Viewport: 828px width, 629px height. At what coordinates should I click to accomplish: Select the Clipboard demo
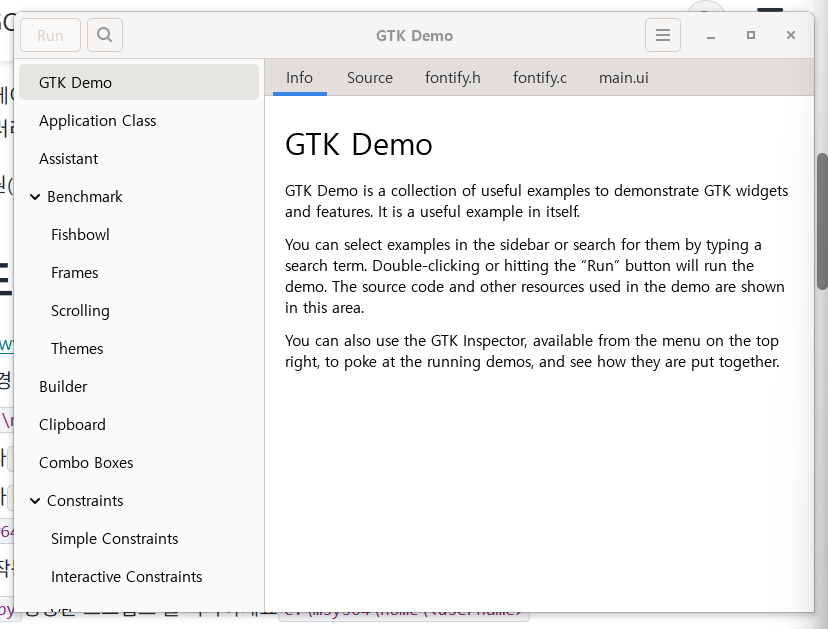(139, 425)
